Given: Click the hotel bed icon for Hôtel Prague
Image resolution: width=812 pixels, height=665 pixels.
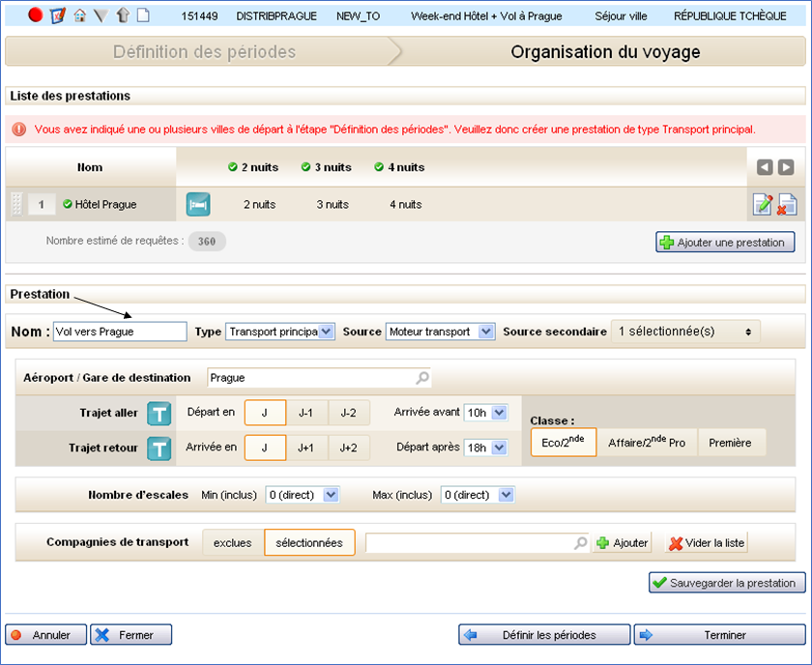Looking at the screenshot, I should 197,204.
